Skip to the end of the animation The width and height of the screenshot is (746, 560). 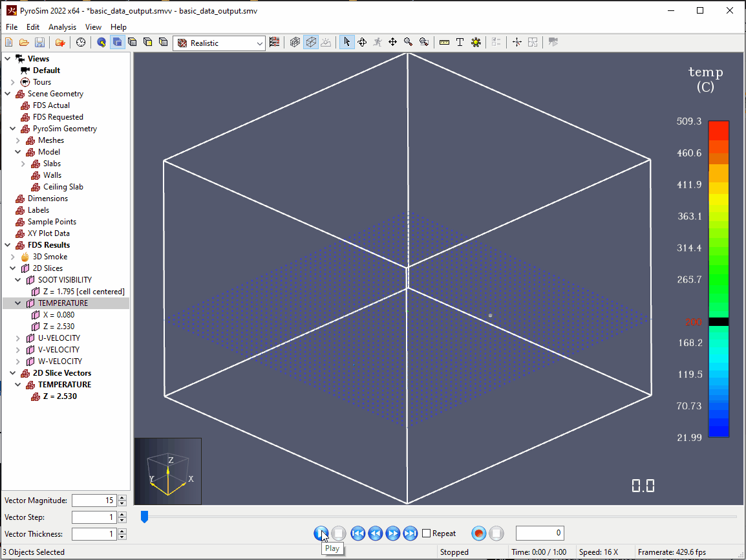pyautogui.click(x=410, y=533)
